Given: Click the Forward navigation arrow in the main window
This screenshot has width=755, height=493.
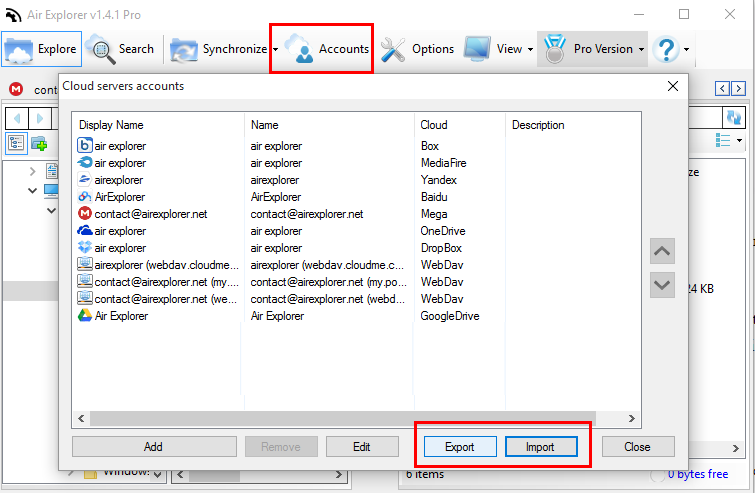Looking at the screenshot, I should 40,118.
